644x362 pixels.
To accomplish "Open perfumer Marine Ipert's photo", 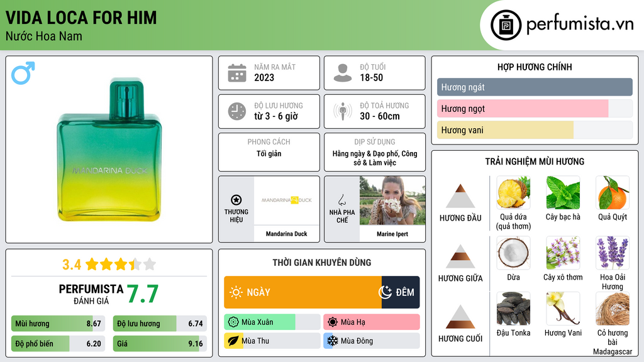I will pyautogui.click(x=392, y=200).
